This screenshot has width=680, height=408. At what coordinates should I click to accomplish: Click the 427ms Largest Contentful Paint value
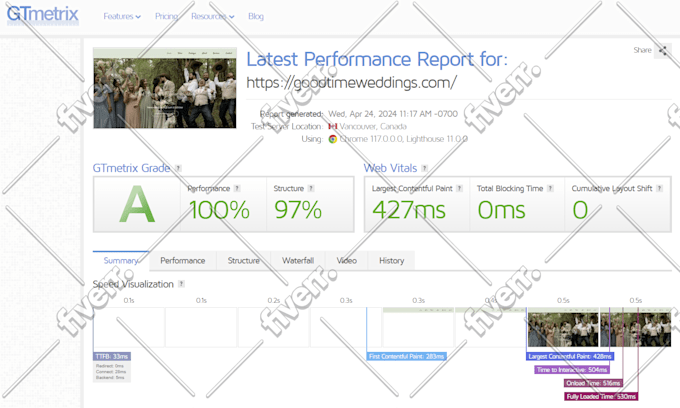pyautogui.click(x=409, y=210)
